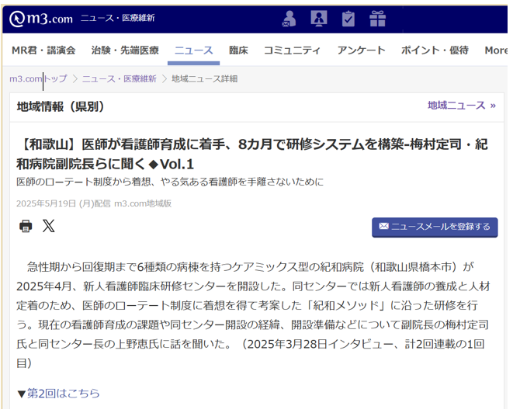
Task: Open the アンケート menu item
Action: point(361,50)
